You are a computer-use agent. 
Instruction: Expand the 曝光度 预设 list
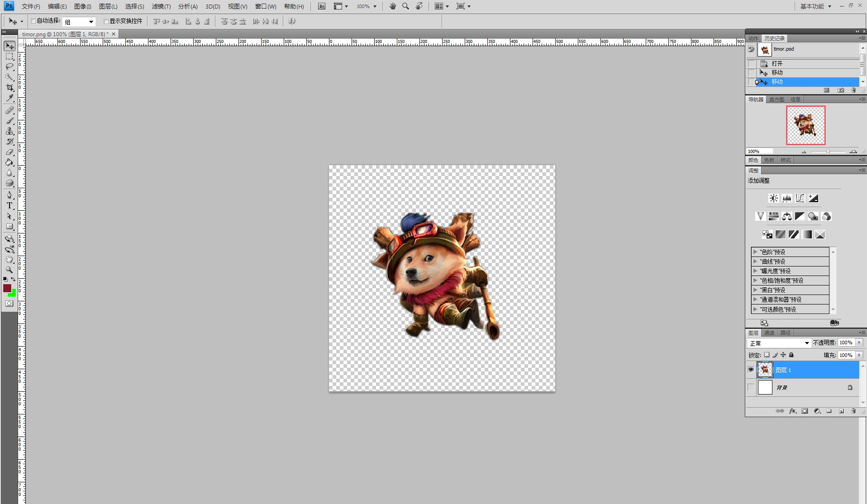(755, 271)
